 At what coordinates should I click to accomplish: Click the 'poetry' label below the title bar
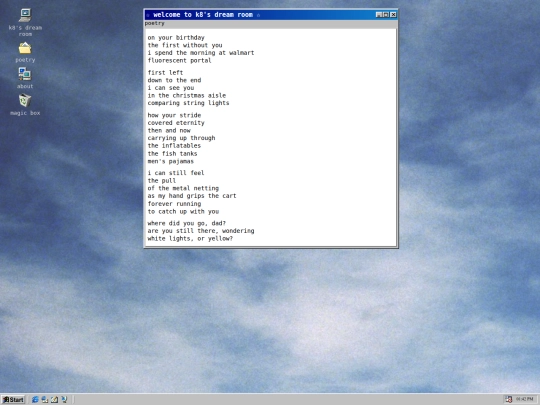(x=155, y=23)
